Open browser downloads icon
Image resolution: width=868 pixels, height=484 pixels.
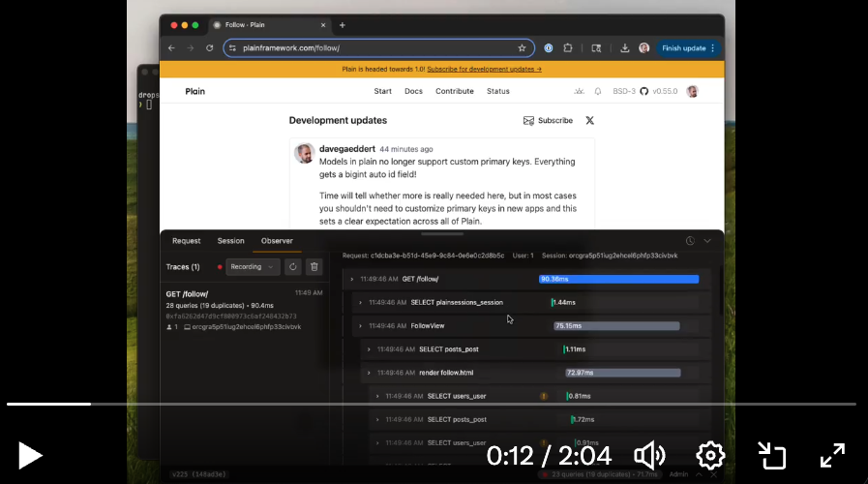[624, 48]
